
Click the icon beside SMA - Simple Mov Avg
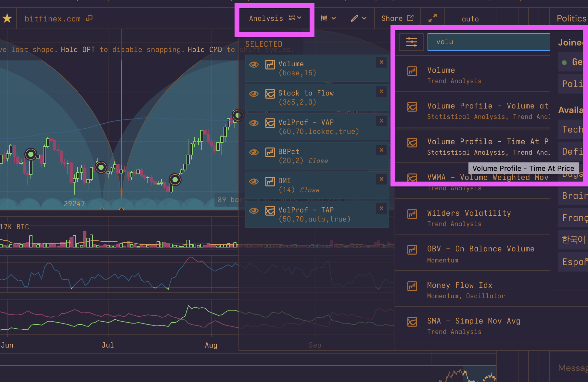coord(412,322)
